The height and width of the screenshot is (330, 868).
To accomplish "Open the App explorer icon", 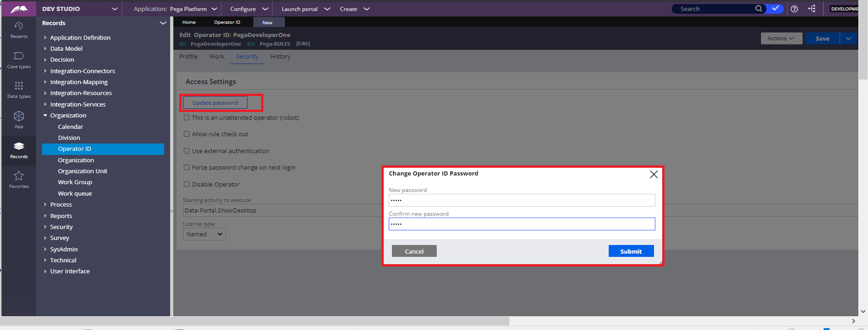I will tap(19, 120).
